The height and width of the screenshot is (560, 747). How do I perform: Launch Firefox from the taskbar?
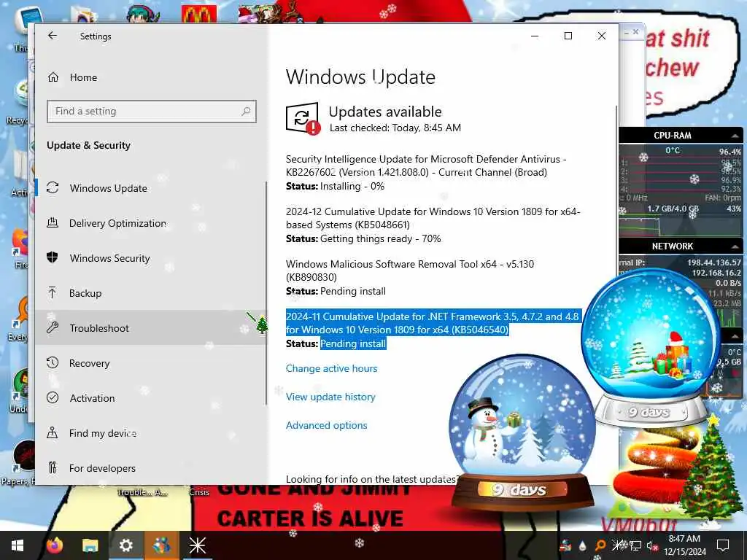point(55,545)
